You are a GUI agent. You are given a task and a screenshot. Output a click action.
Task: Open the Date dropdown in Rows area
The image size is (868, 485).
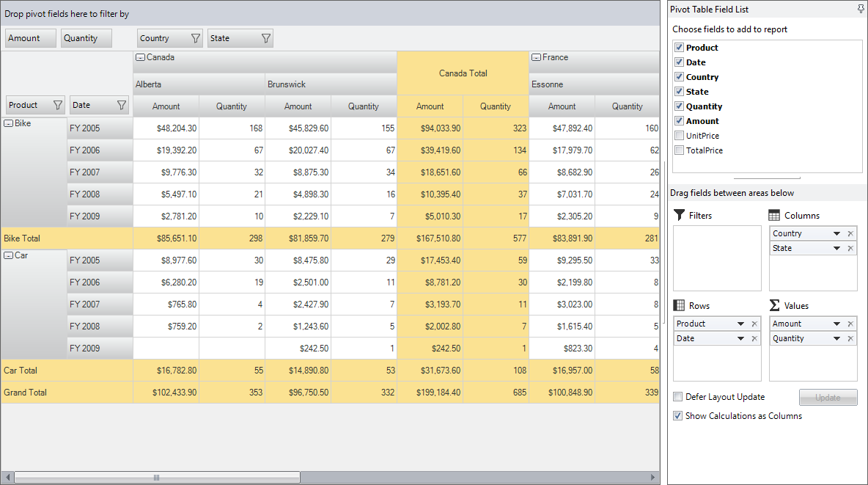(x=740, y=338)
